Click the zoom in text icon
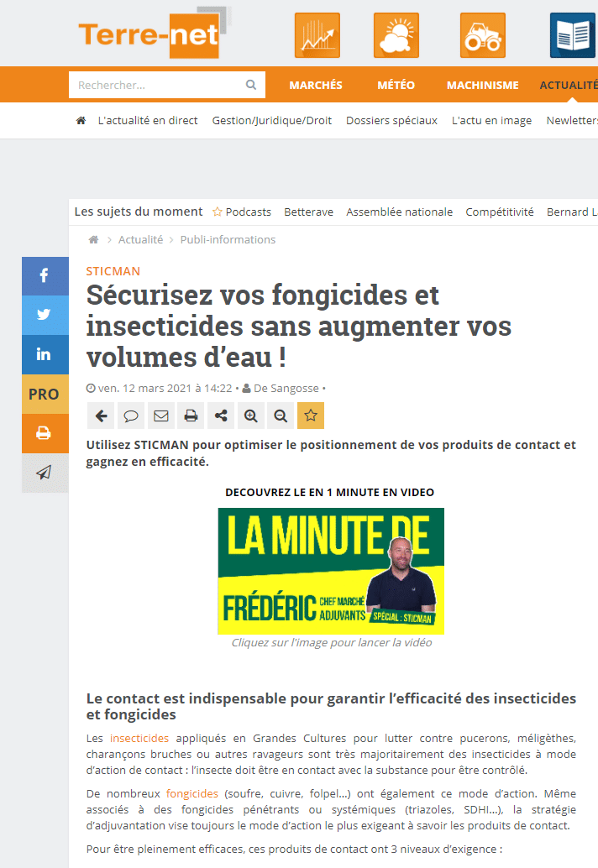Image resolution: width=598 pixels, height=868 pixels. click(250, 416)
